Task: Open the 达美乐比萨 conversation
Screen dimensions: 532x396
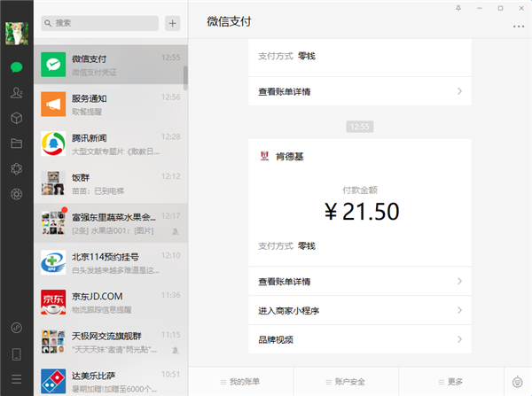Action: pos(111,379)
